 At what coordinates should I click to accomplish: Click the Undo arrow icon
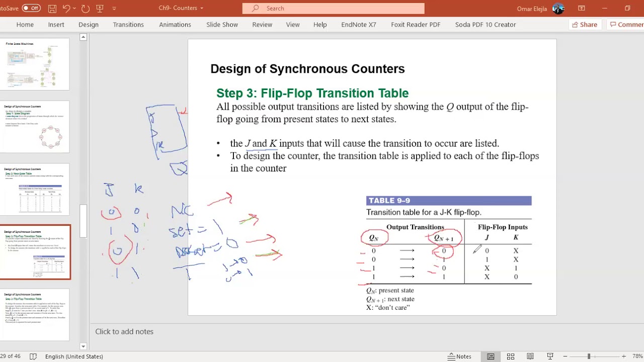point(66,8)
